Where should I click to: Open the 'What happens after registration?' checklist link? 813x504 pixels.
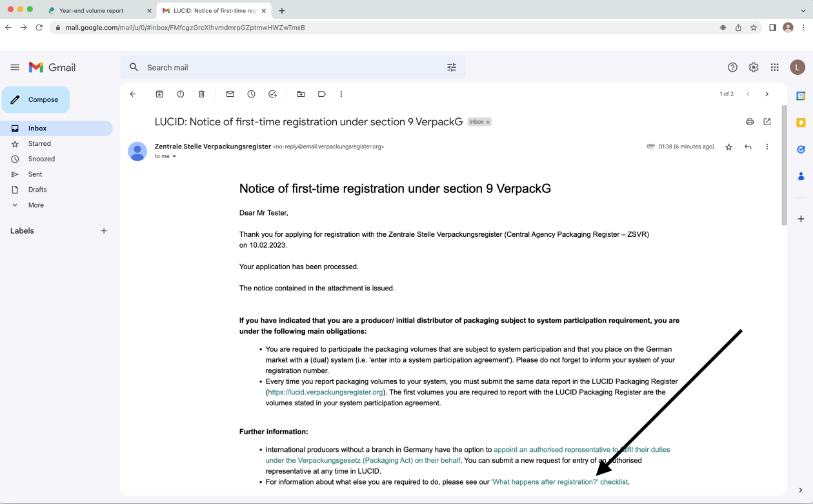click(559, 482)
